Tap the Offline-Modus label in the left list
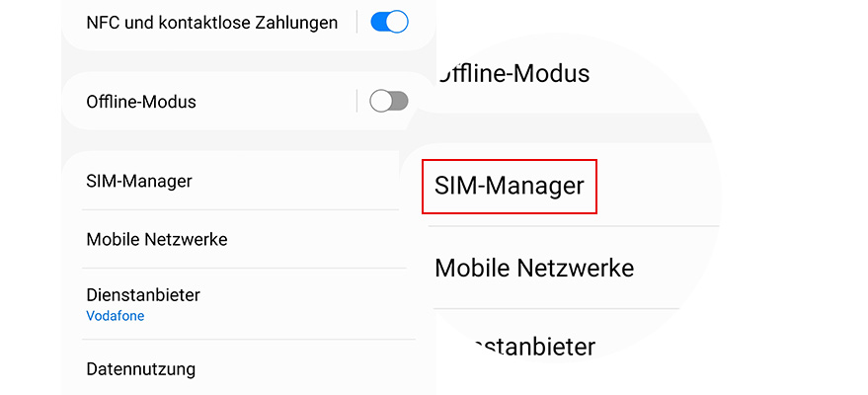The image size is (868, 395). tap(141, 102)
